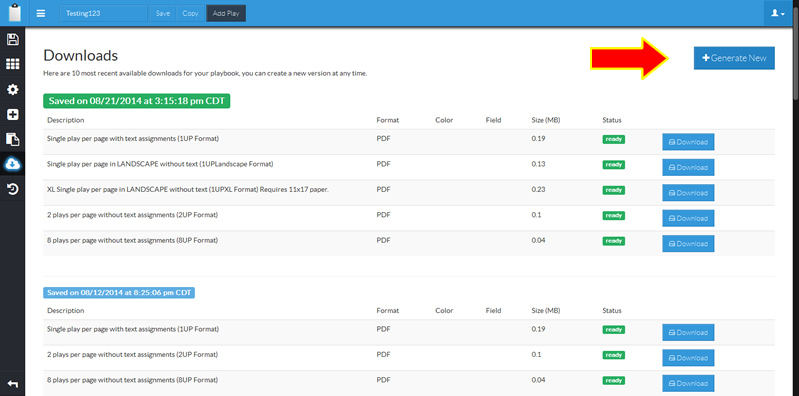
Task: Select the cloud download sidebar icon
Action: 12,164
